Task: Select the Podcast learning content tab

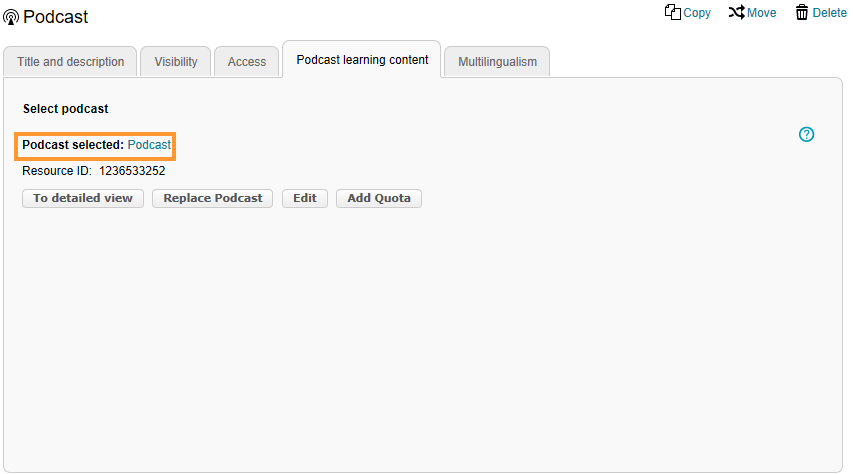Action: point(362,60)
